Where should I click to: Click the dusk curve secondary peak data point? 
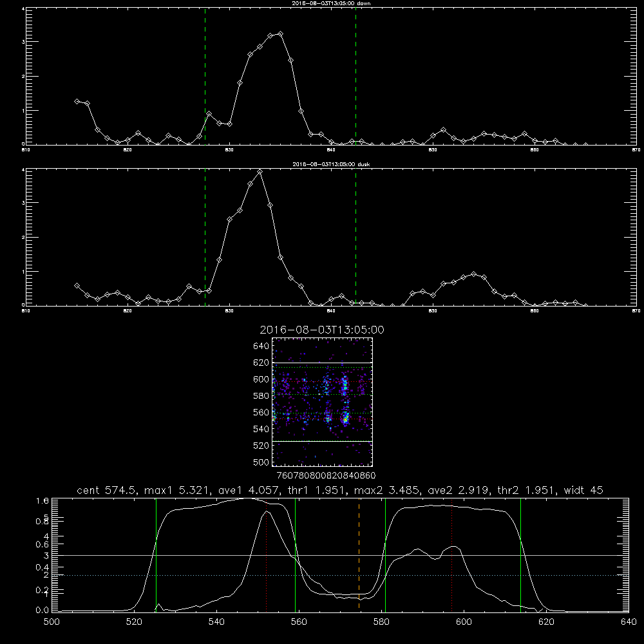[x=473, y=274]
